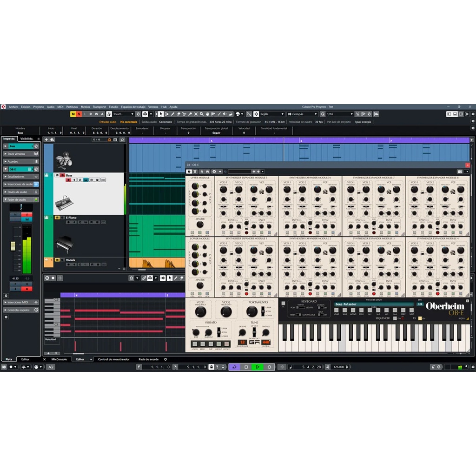The image size is (476, 476).
Task: Click the upper module MASTER knob
Action: click(x=200, y=225)
